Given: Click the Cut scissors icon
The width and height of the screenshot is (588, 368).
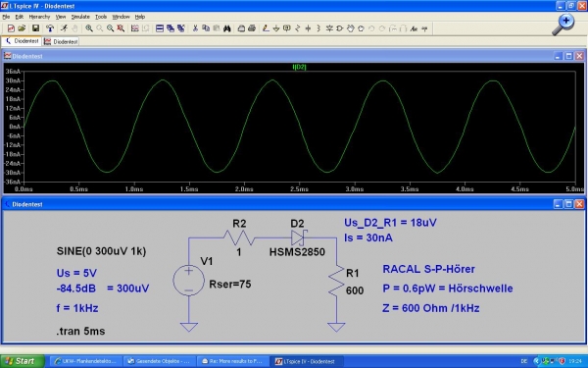Looking at the screenshot, I should tap(195, 28).
